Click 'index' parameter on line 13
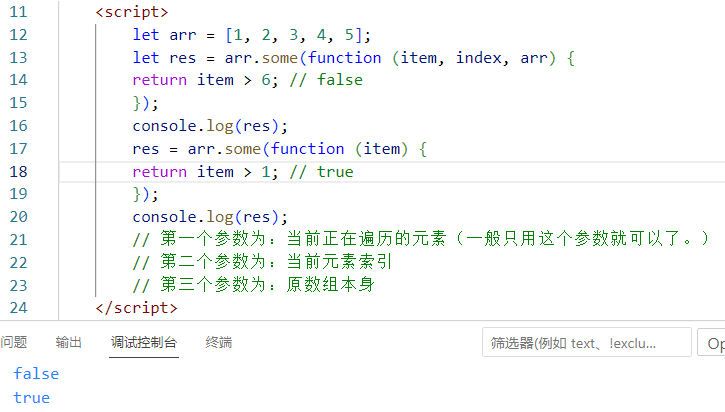Viewport: 725px width, 412px height. point(479,58)
